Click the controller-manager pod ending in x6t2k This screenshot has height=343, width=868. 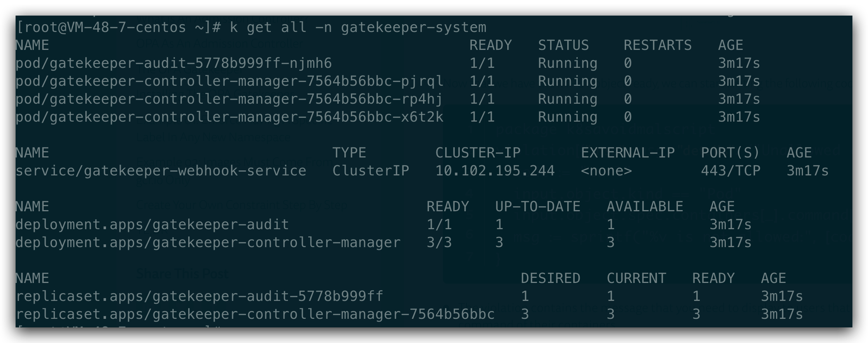[229, 117]
